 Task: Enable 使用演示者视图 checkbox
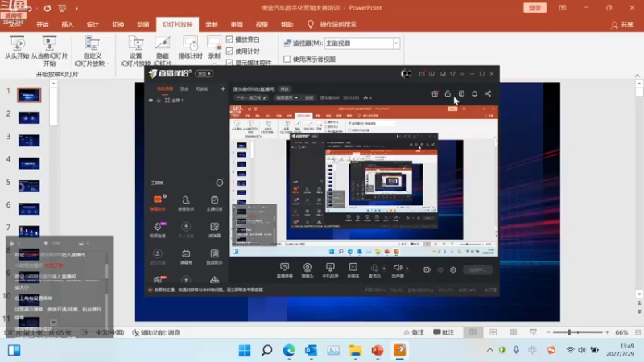click(287, 59)
